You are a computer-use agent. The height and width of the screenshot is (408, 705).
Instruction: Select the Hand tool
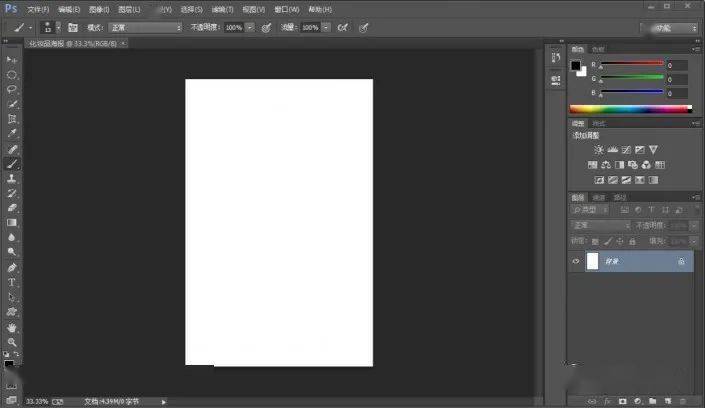[x=12, y=327]
